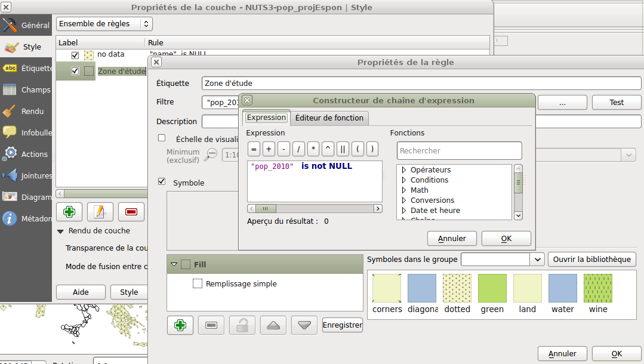The height and width of the screenshot is (364, 644).
Task: Click the '...' filter expression button
Action: (562, 102)
